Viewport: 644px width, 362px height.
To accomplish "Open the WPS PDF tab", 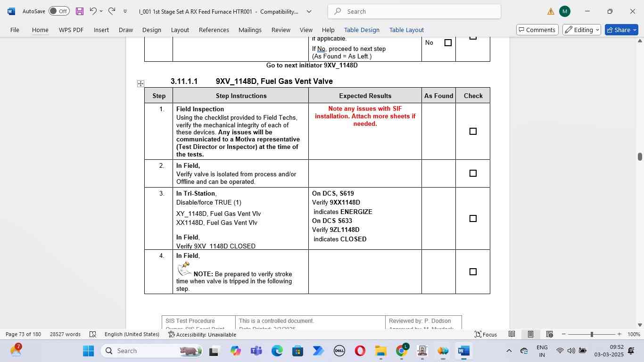I will click(x=71, y=30).
